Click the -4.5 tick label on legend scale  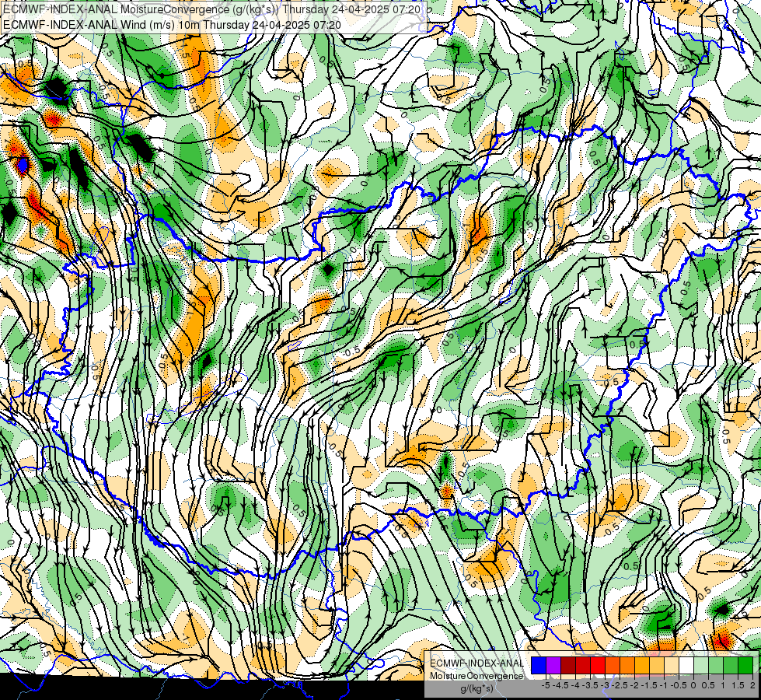pyautogui.click(x=560, y=685)
